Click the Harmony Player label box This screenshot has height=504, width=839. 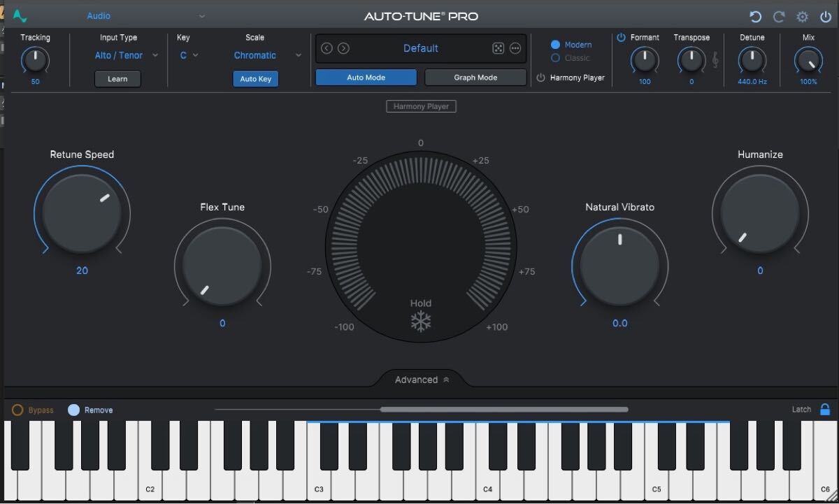click(421, 106)
